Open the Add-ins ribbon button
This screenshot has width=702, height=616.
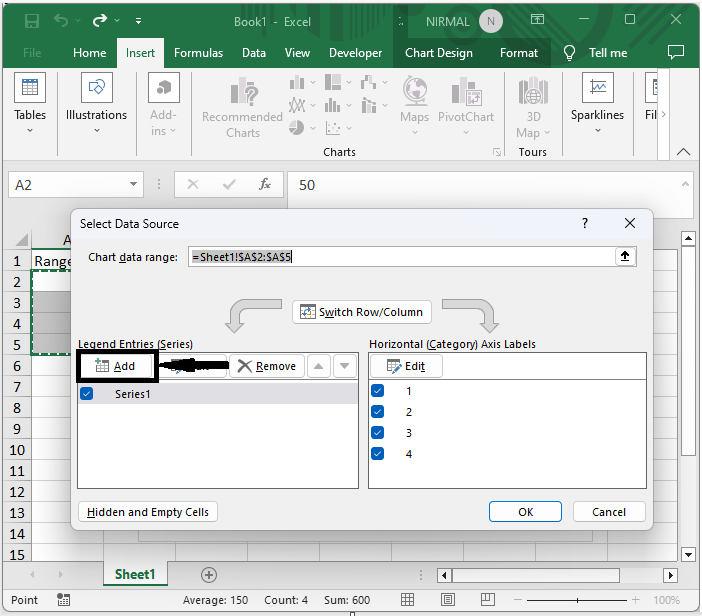pos(163,104)
